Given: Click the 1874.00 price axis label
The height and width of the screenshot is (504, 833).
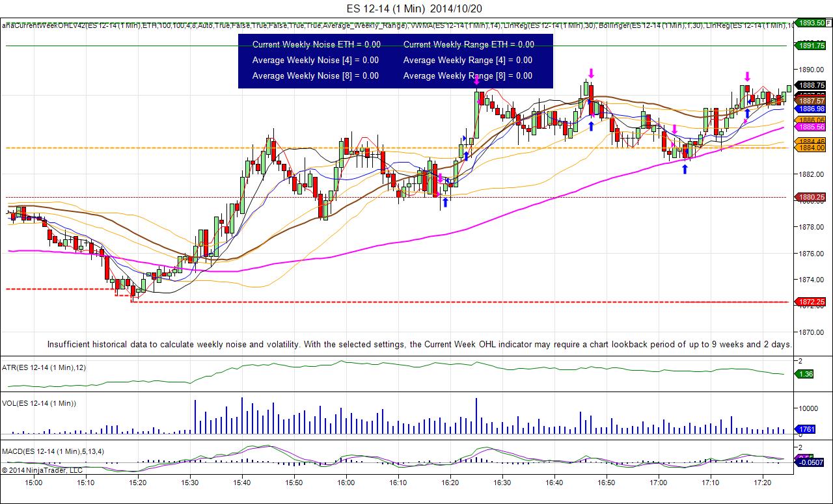Looking at the screenshot, I should (812, 280).
